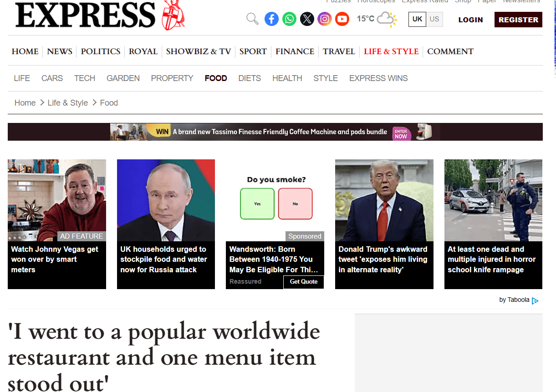Screen dimensions: 556x392
Task: Open the Express Facebook page icon
Action: pyautogui.click(x=271, y=19)
